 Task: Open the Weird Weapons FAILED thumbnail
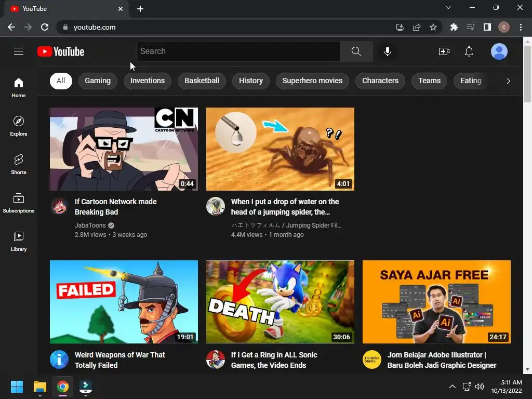click(x=124, y=302)
